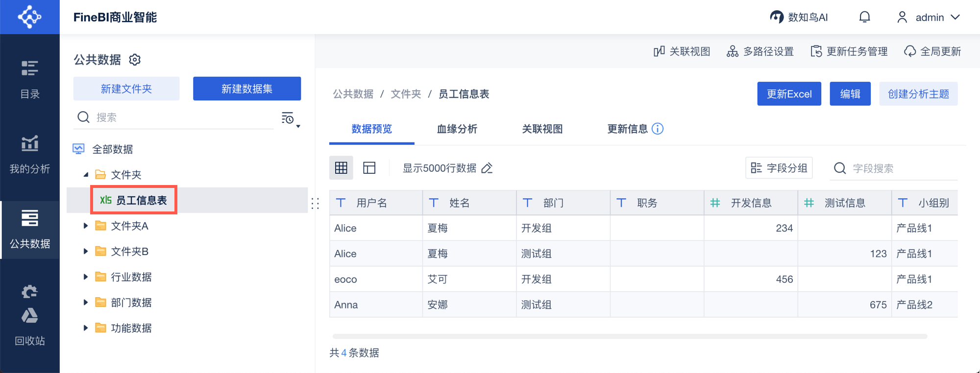Viewport: 980px width, 373px height.
Task: Go to 我的分析 in the sidebar
Action: 30,154
